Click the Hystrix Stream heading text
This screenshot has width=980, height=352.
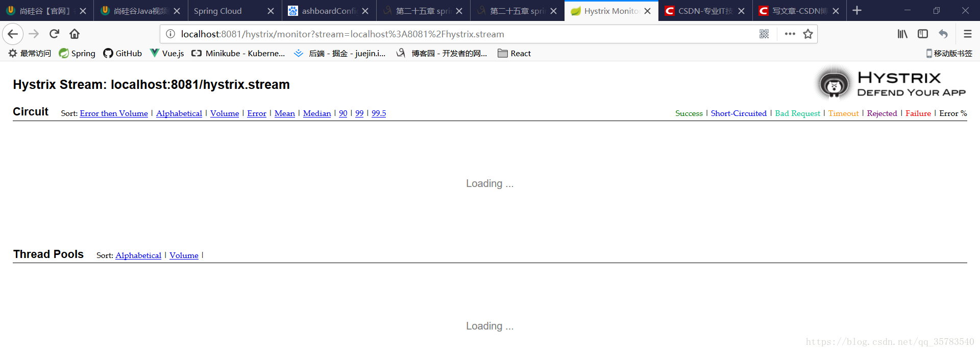pos(151,85)
